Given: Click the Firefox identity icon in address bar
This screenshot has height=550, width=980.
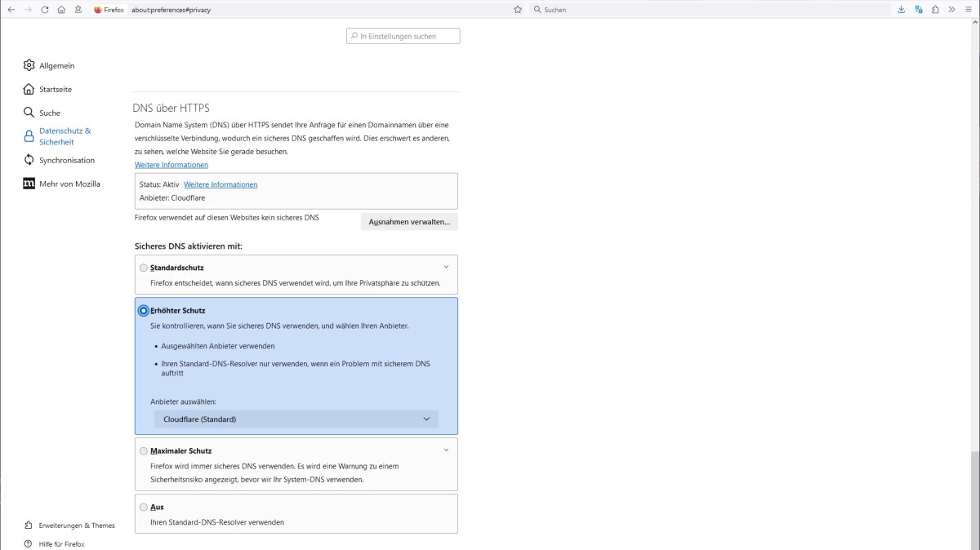Looking at the screenshot, I should click(98, 10).
